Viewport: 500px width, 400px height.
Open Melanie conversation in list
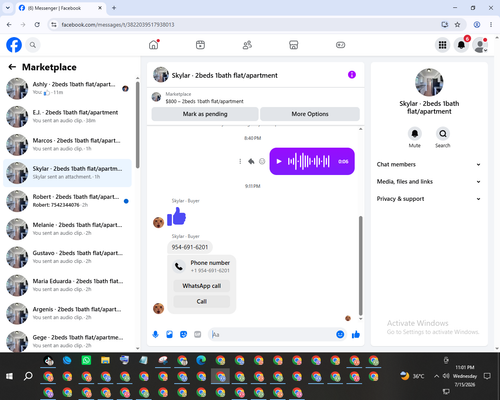[x=67, y=229]
